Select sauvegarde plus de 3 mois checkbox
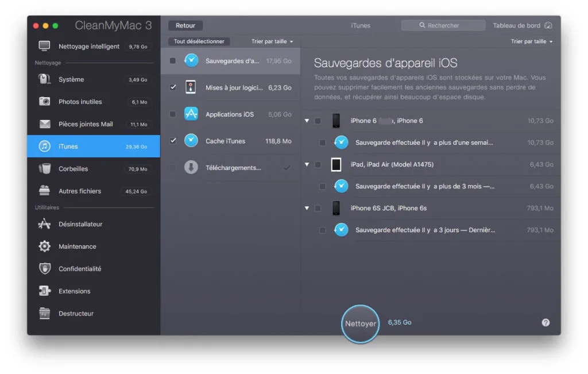Screen dimensions: 588x374 click(x=322, y=187)
